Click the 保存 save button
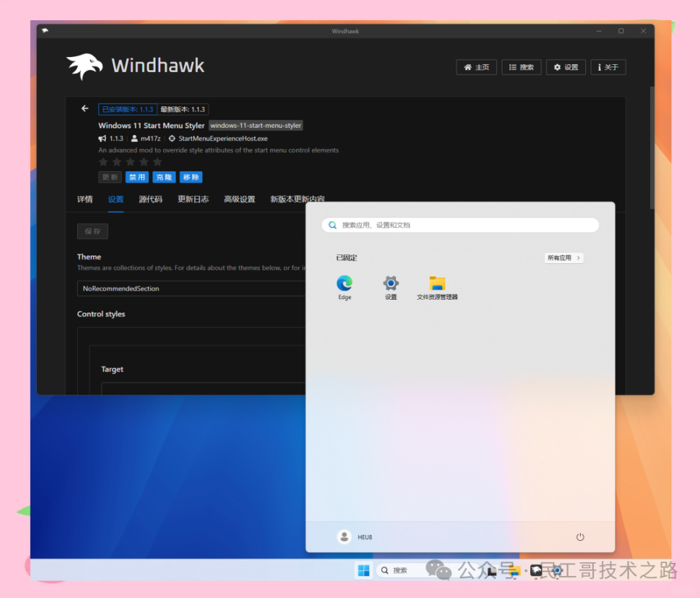Viewport: 700px width, 598px height. pyautogui.click(x=93, y=232)
